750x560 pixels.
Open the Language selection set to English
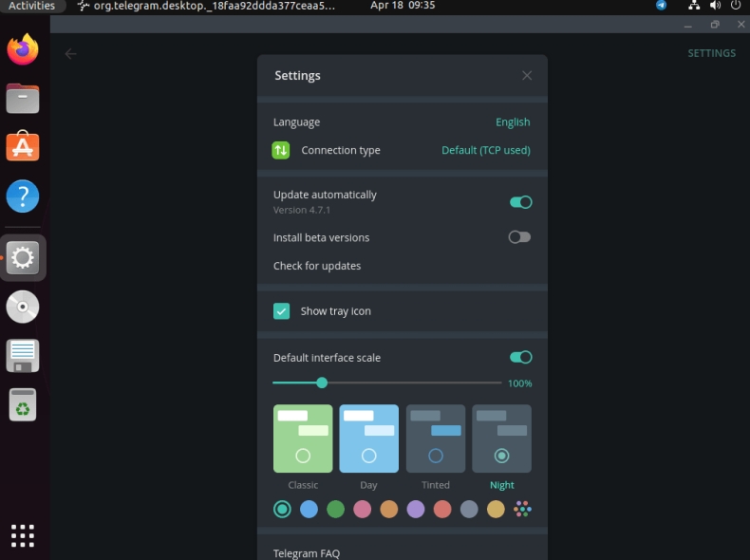(x=513, y=122)
